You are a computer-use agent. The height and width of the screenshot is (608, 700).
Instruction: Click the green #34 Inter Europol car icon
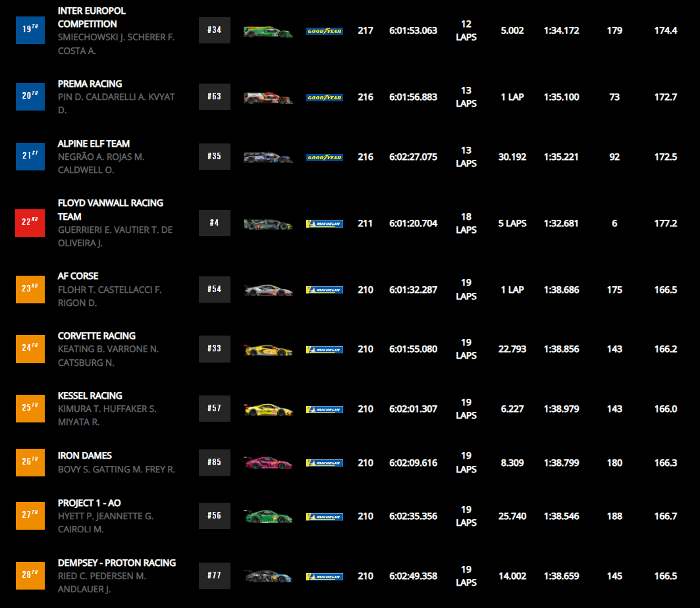(x=268, y=32)
